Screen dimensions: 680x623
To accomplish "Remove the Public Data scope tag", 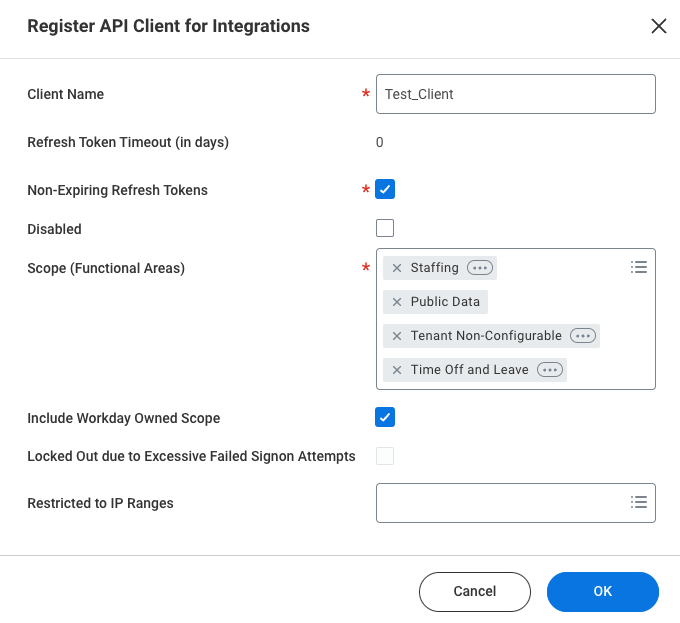I will [x=397, y=302].
